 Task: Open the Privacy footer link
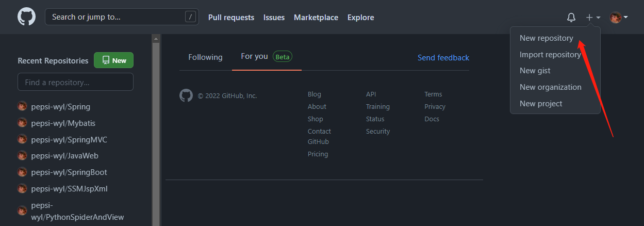[435, 107]
